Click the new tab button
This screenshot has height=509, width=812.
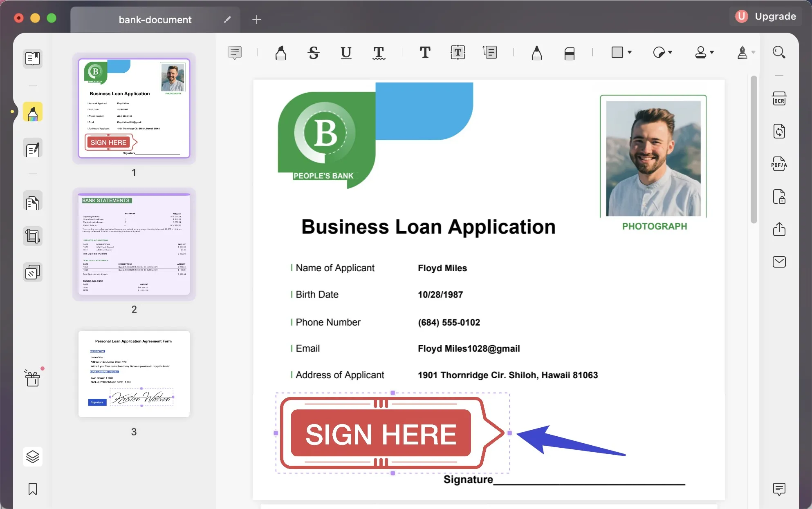pos(256,19)
